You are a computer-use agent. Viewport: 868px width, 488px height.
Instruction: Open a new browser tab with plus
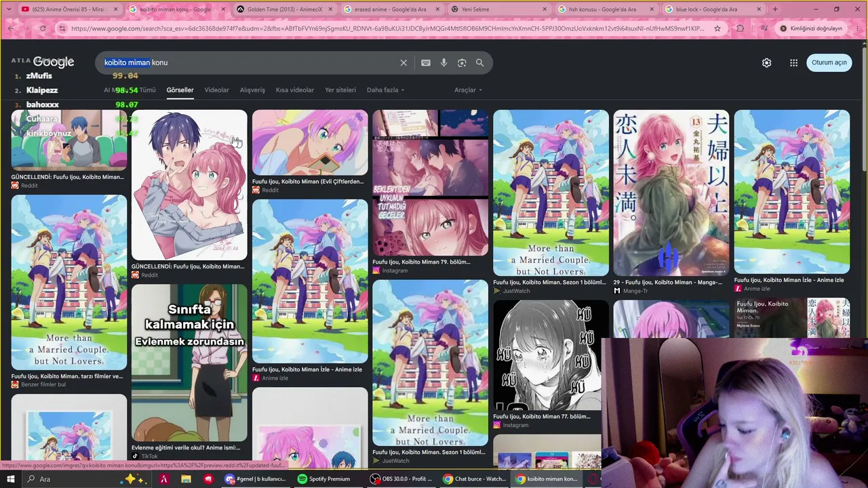(x=775, y=9)
